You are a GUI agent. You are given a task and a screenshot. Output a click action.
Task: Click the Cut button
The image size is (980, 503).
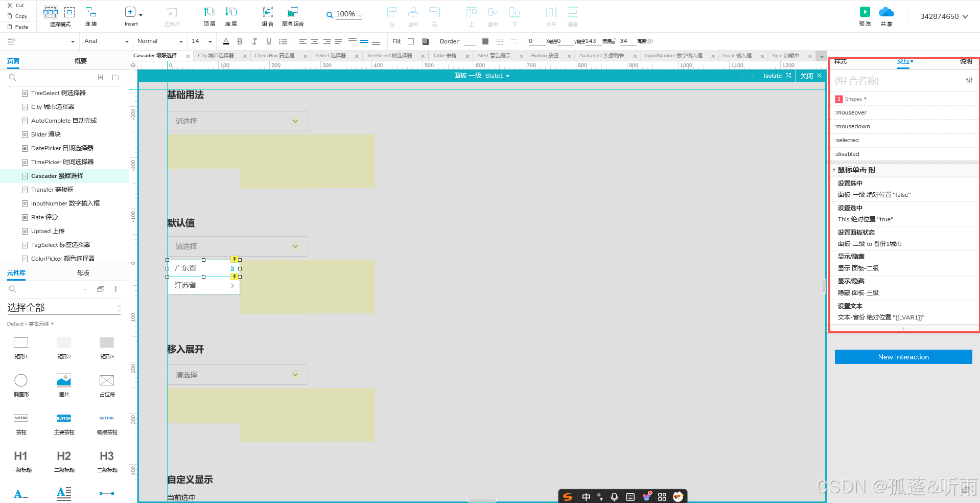[16, 5]
